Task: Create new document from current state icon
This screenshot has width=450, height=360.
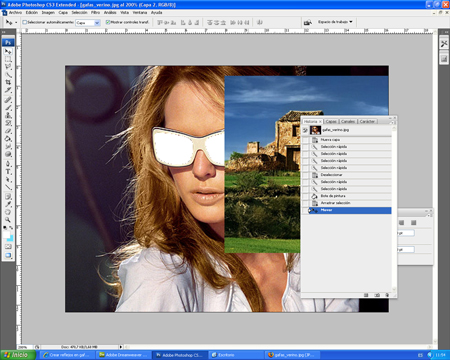Action: 366,295
